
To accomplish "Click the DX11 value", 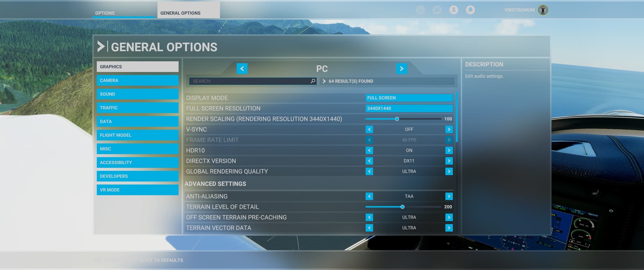I will pos(409,161).
